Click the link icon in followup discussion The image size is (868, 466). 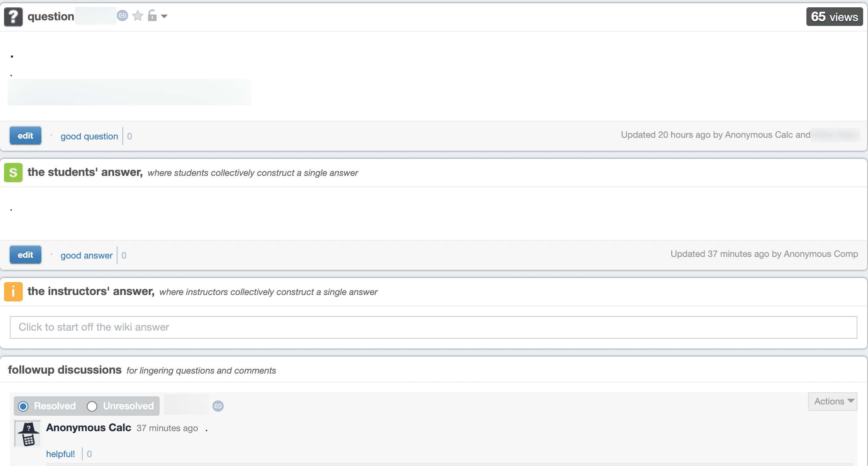tap(218, 406)
